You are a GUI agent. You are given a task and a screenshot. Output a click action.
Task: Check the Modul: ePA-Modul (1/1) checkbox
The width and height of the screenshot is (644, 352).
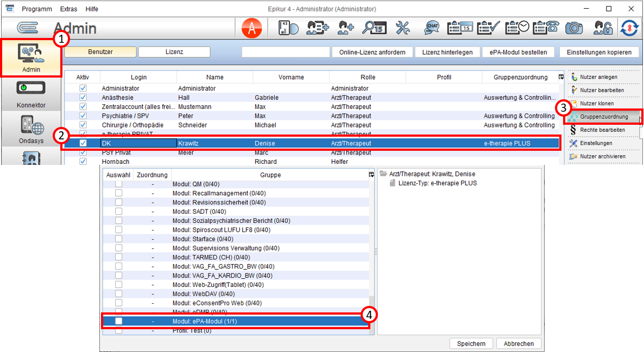pos(119,321)
